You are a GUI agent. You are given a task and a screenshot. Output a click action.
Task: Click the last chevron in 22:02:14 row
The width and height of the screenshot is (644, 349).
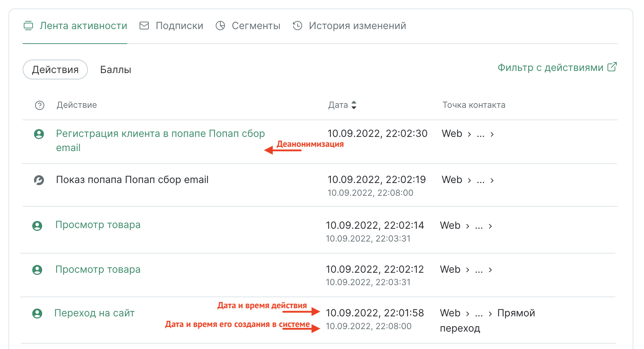click(x=490, y=226)
